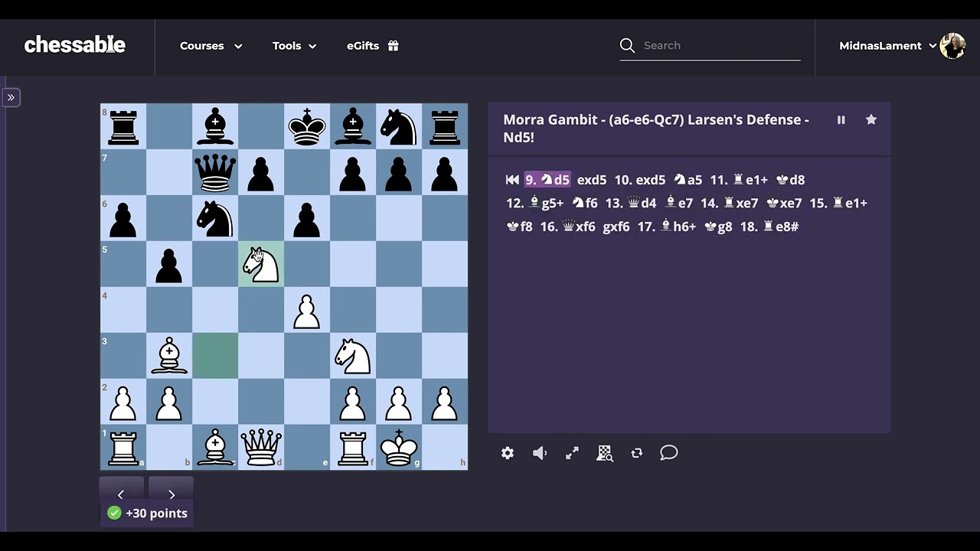Bookmark variation with star icon
This screenshot has height=551, width=980.
coord(871,120)
